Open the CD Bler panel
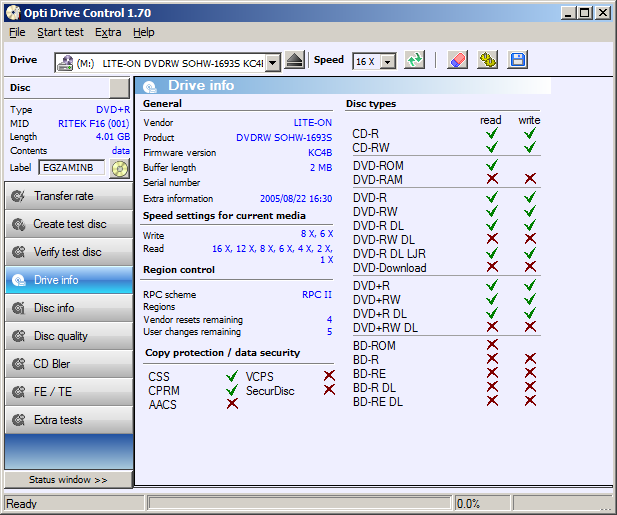Viewport: 617px width, 515px height. point(69,364)
